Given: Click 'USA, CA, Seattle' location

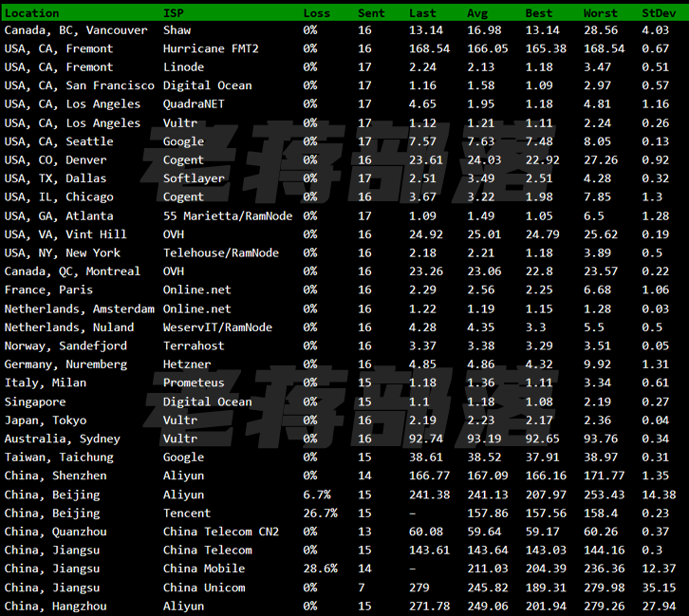Looking at the screenshot, I should pos(59,141).
